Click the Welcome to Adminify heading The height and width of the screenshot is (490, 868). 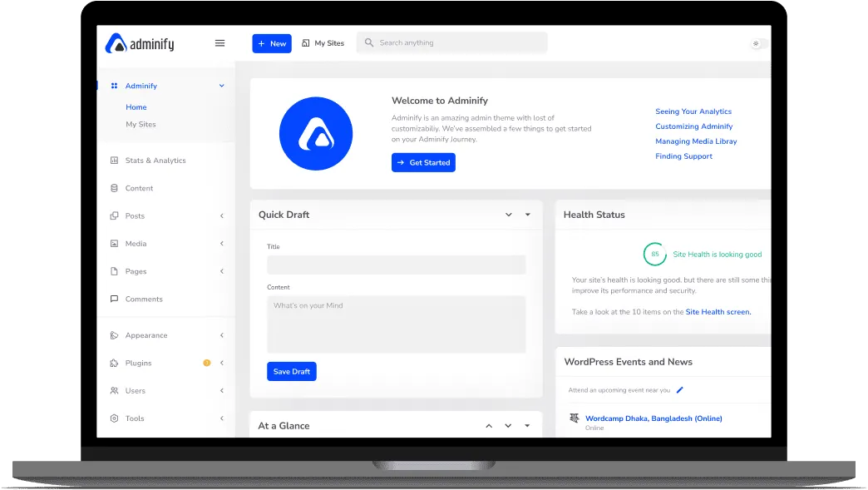440,101
